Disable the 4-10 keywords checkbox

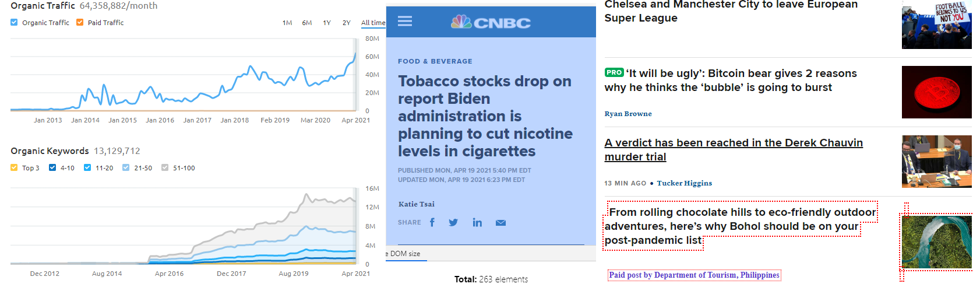(x=52, y=167)
